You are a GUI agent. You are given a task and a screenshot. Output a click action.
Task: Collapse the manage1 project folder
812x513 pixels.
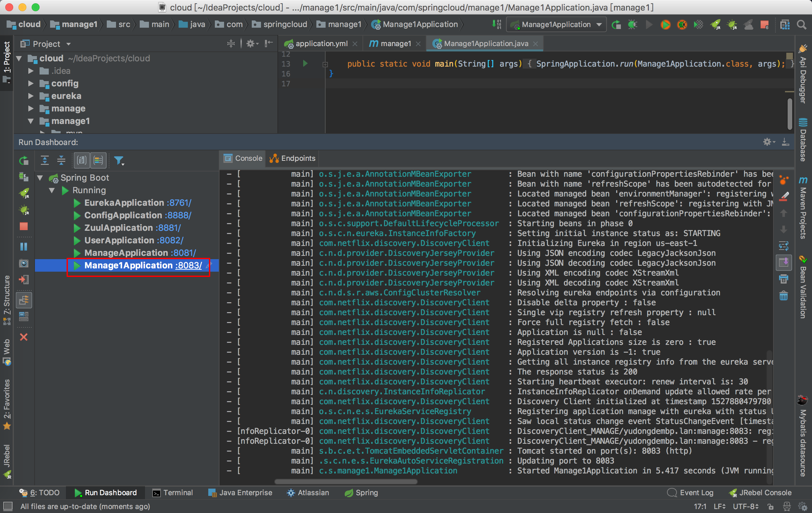pyautogui.click(x=31, y=121)
